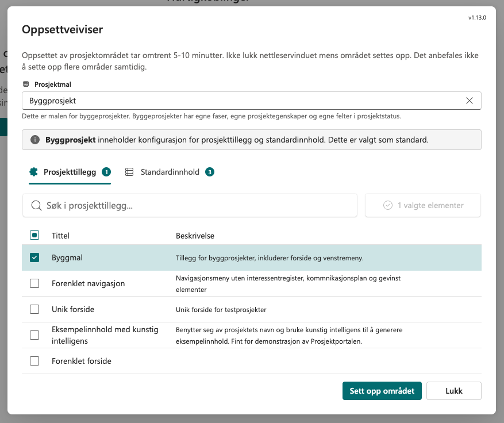Viewport: 504px width, 423px height.
Task: Click the magnifier icon in the search box
Action: coord(36,205)
